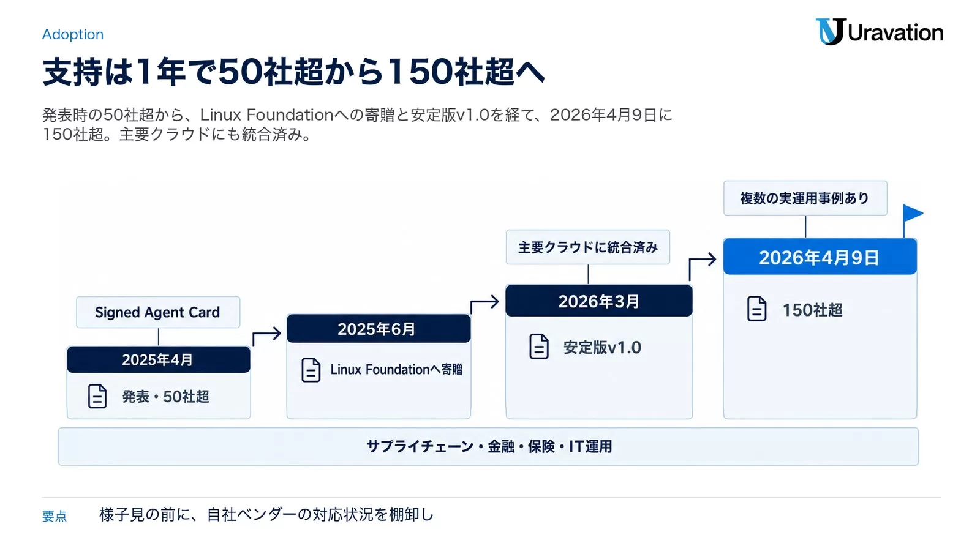
Task: Click the title 支持は1年で50社超から150社超へ
Action: 293,72
